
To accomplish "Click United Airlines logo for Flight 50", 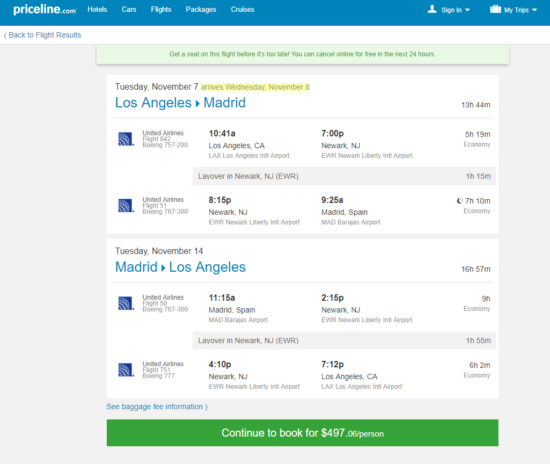I will point(126,303).
